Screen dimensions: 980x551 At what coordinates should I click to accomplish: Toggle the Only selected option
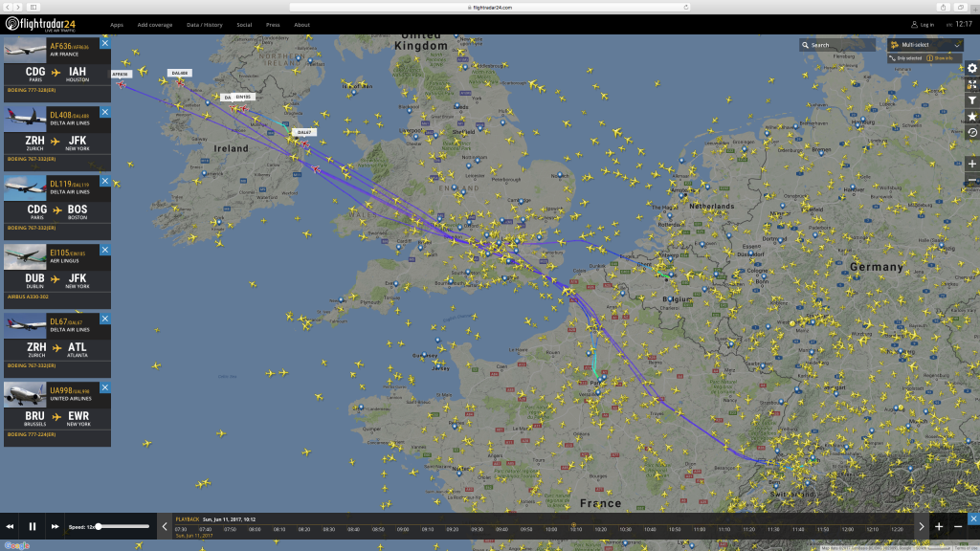click(905, 58)
